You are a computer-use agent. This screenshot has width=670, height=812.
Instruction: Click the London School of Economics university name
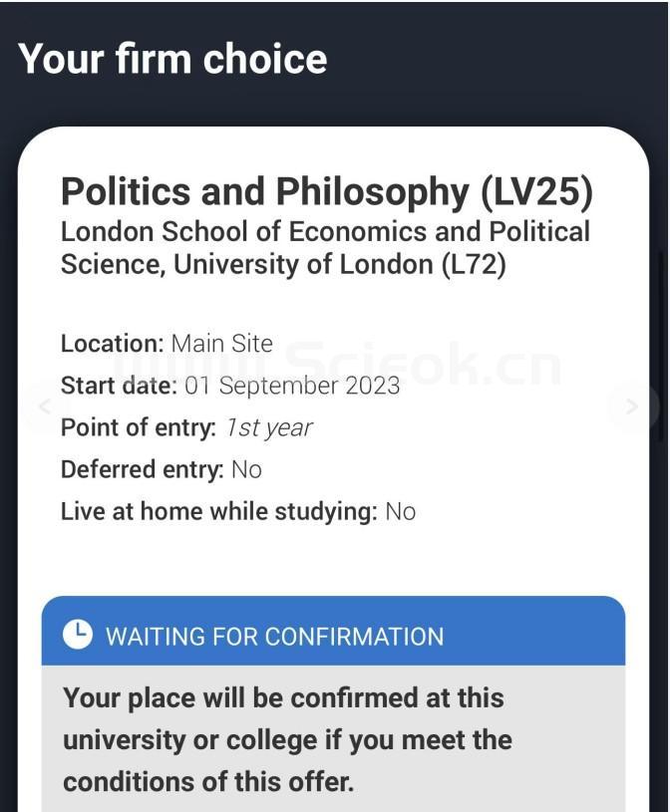(x=325, y=248)
